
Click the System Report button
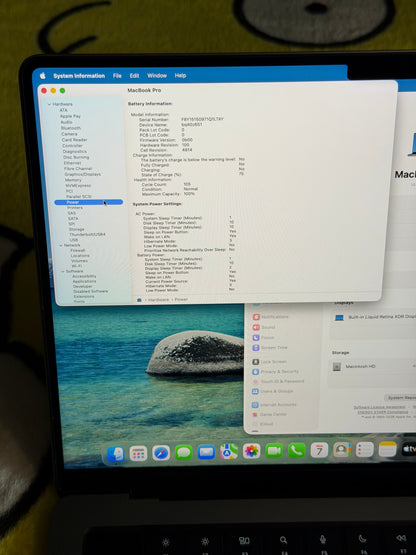400,397
